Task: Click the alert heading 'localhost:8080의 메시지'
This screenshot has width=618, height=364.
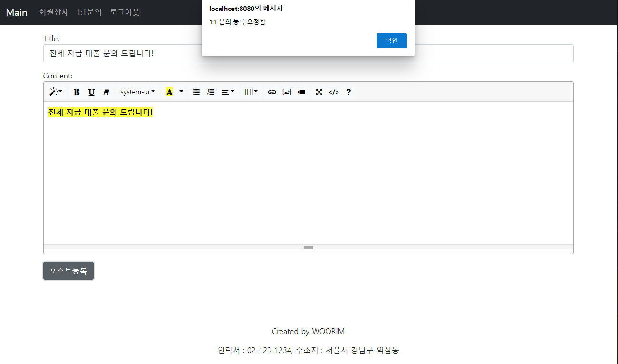Action: pyautogui.click(x=246, y=9)
